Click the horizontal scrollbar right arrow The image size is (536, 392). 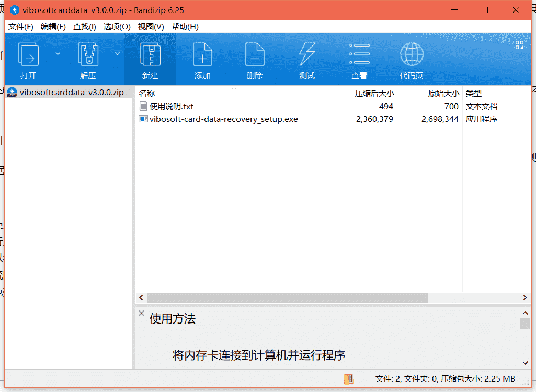point(525,298)
